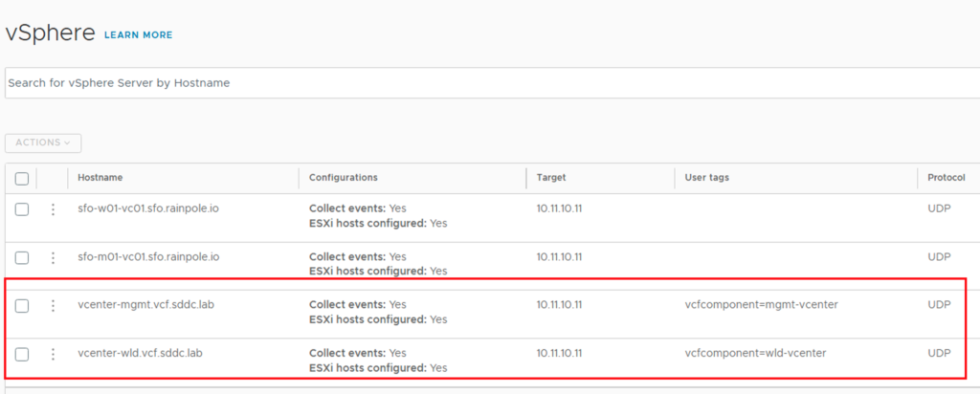Screen dimensions: 980x394
Task: Click the Target column header
Action: pos(551,178)
